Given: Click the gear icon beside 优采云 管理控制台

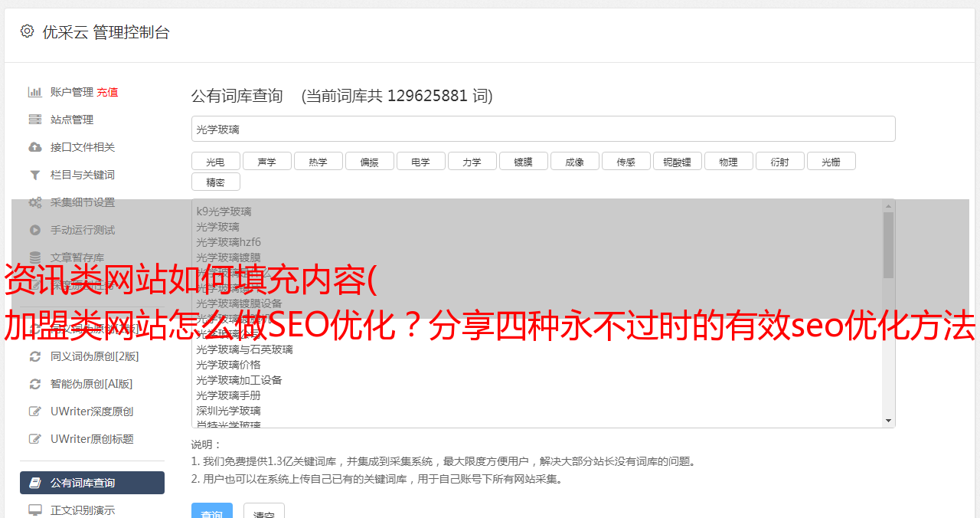Looking at the screenshot, I should tap(28, 31).
